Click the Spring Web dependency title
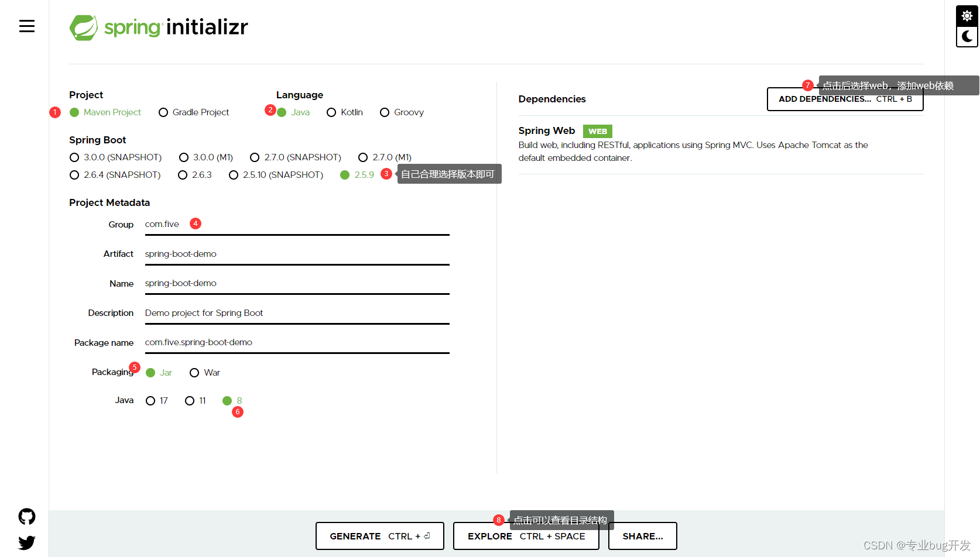Image resolution: width=980 pixels, height=557 pixels. [x=547, y=130]
